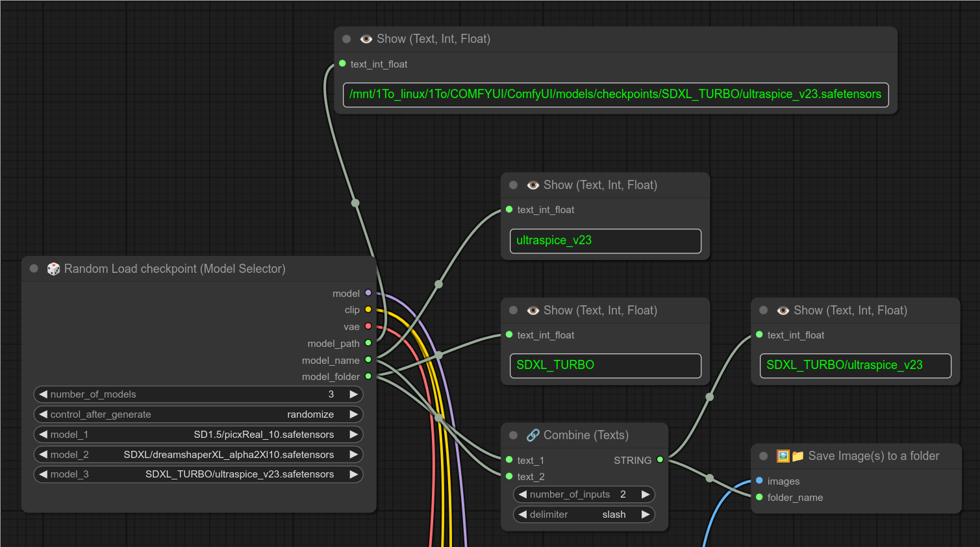Click the full checkpoint path text field
The height and width of the screenshot is (547, 980).
click(x=615, y=94)
